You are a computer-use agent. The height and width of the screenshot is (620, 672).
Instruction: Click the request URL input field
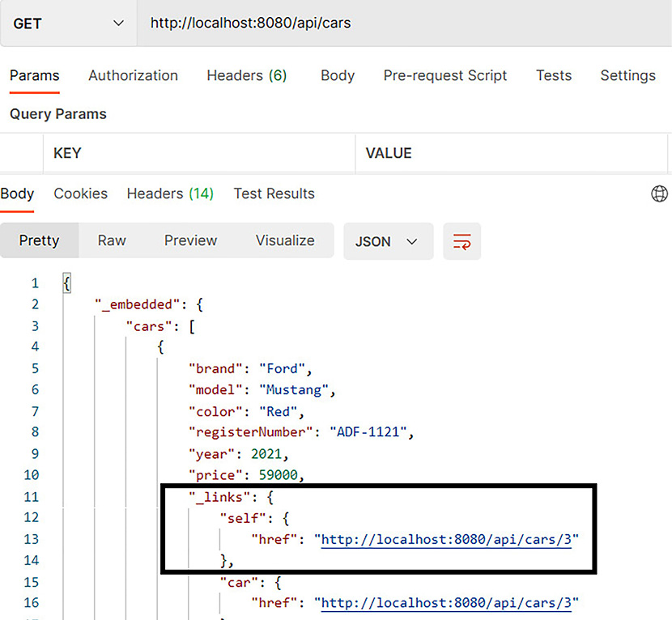pos(405,23)
